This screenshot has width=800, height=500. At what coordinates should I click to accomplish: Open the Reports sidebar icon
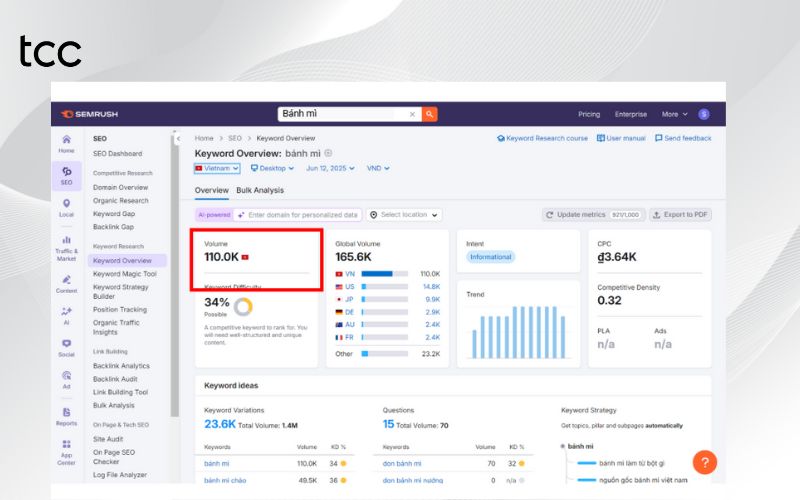click(x=66, y=416)
